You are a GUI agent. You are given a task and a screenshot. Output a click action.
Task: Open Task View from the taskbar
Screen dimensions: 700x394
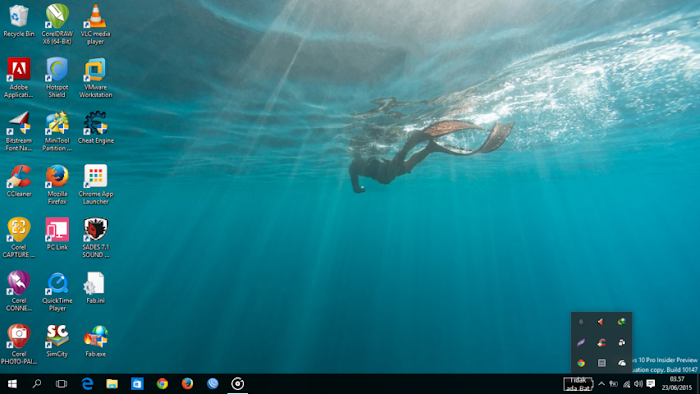(61, 384)
